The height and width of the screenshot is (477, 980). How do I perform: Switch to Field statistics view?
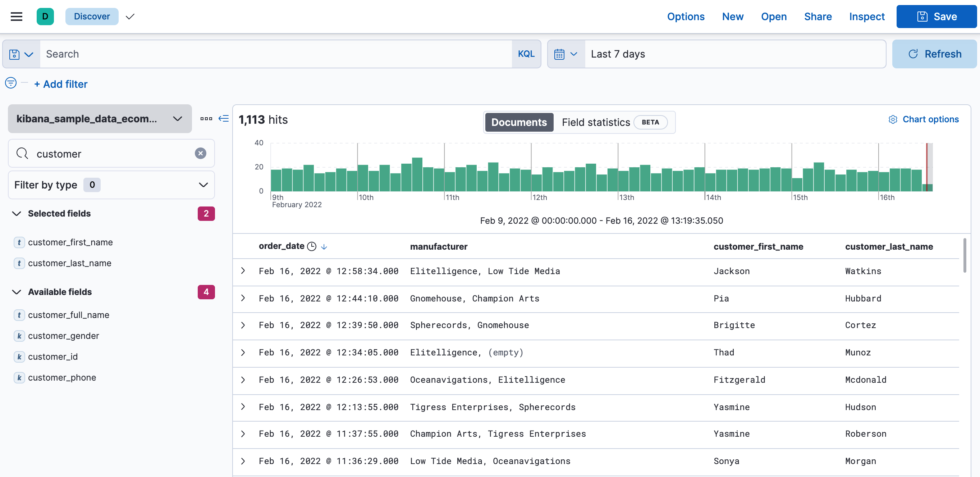(x=595, y=122)
